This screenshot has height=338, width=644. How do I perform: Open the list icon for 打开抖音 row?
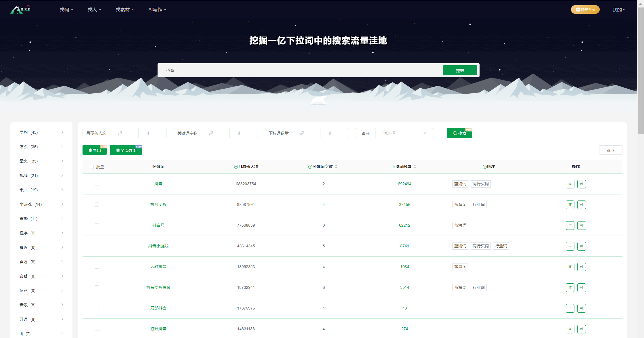570,329
